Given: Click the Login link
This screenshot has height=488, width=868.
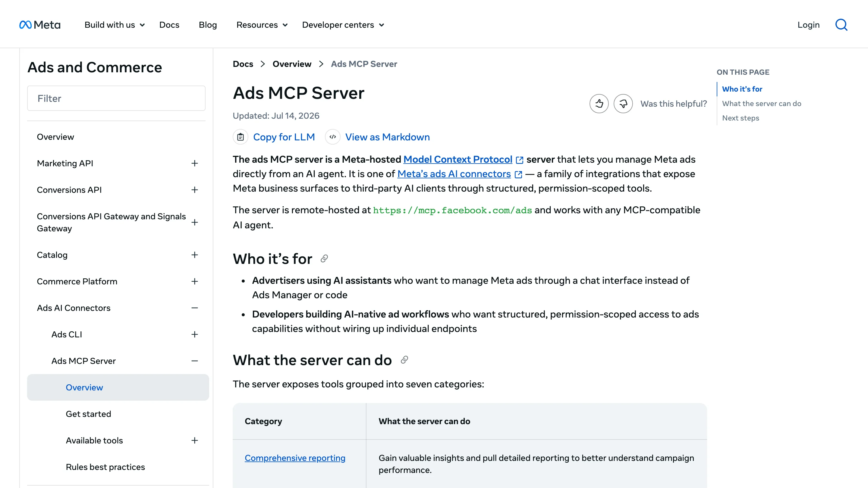Looking at the screenshot, I should coord(808,25).
